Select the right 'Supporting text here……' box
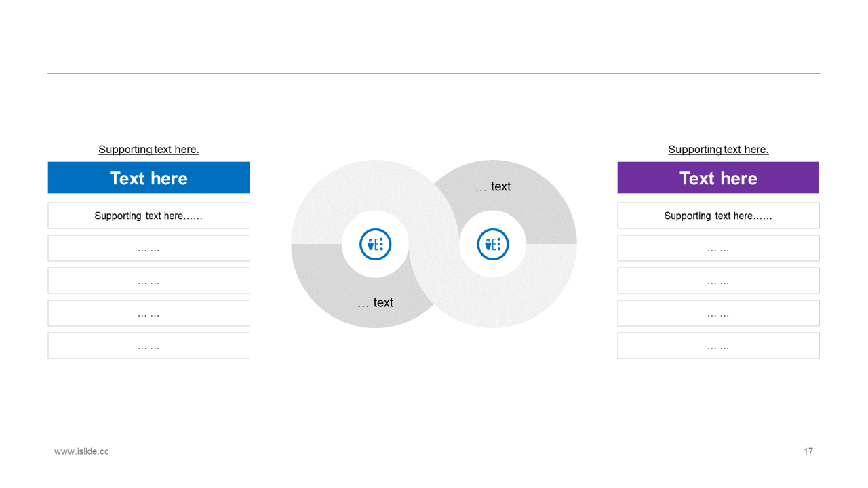The height and width of the screenshot is (488, 868). 718,216
